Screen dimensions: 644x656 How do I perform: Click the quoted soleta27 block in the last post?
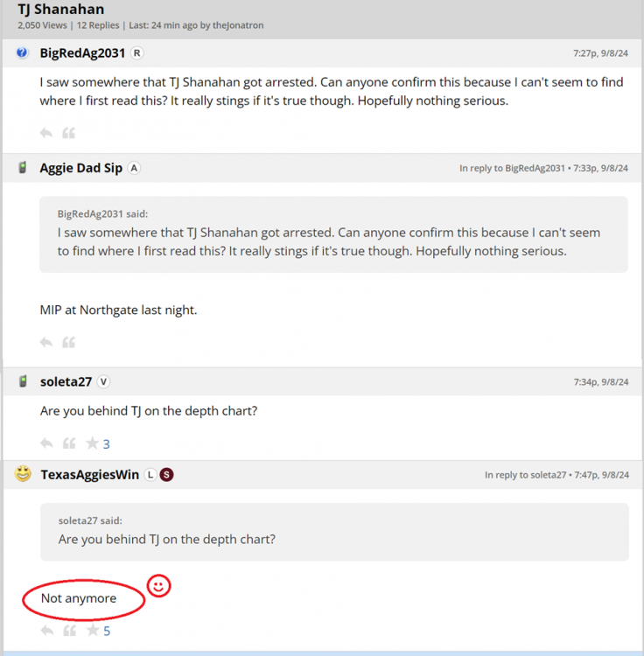[x=333, y=531]
